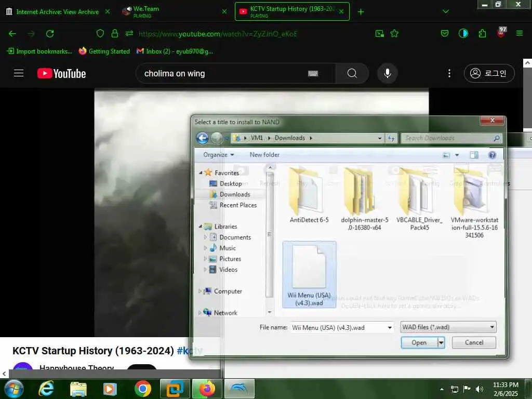
Task: Refresh the Downloads folder address bar
Action: tap(391, 138)
